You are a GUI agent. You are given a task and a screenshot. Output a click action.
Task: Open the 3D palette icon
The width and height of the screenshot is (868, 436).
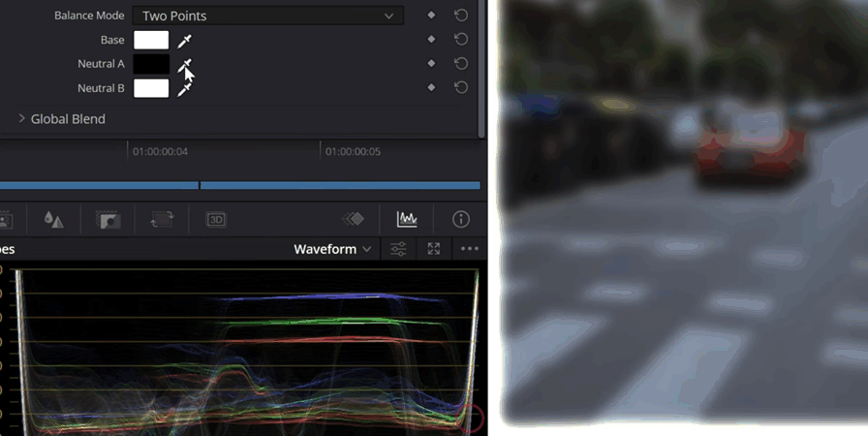216,220
